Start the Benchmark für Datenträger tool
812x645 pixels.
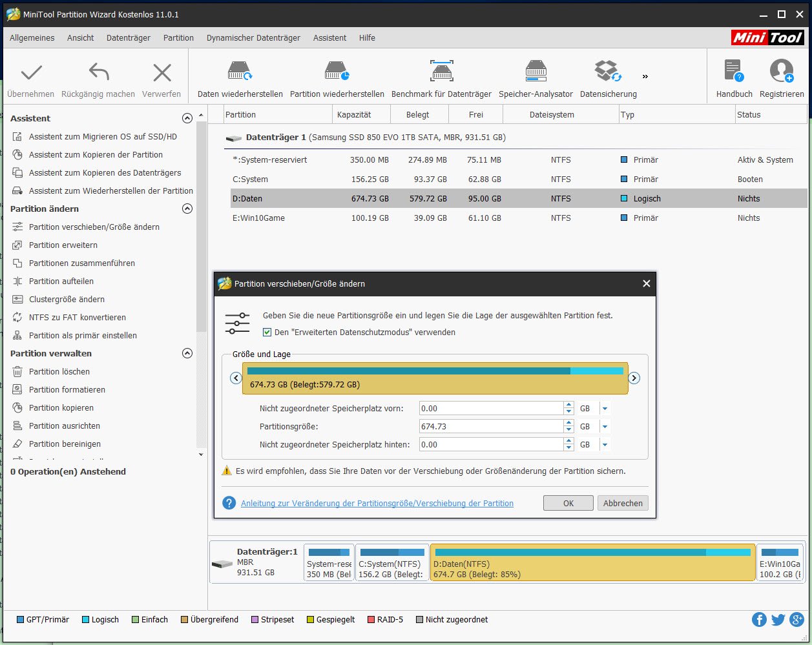point(441,76)
